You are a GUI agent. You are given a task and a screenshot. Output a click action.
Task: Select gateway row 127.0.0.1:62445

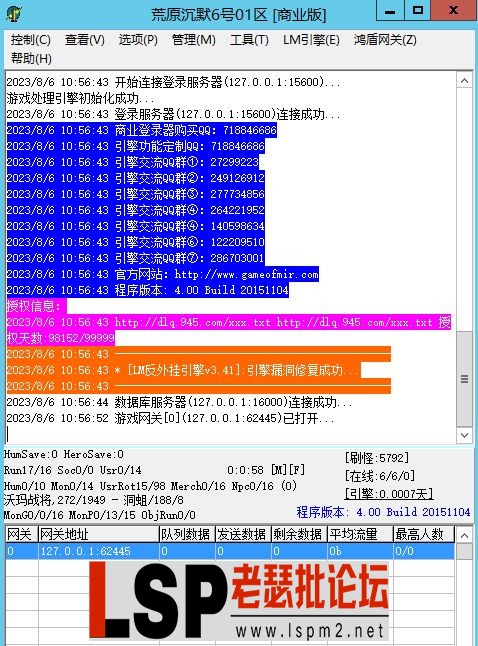click(x=230, y=551)
